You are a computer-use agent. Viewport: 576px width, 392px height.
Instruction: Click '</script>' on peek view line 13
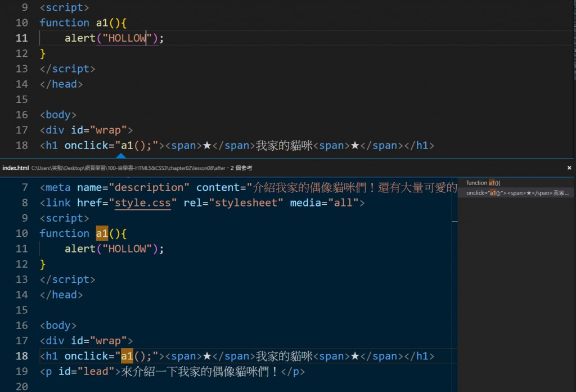click(x=67, y=280)
